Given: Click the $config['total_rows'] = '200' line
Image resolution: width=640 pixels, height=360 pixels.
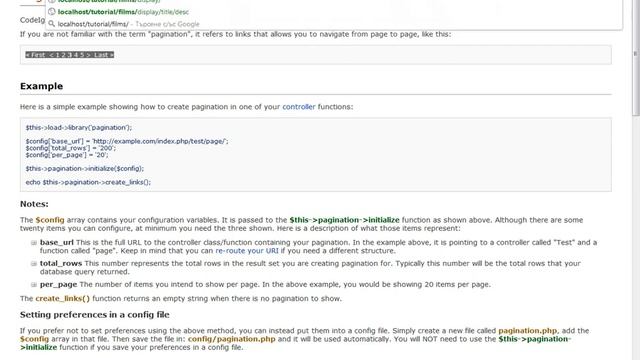Looking at the screenshot, I should (71, 148).
